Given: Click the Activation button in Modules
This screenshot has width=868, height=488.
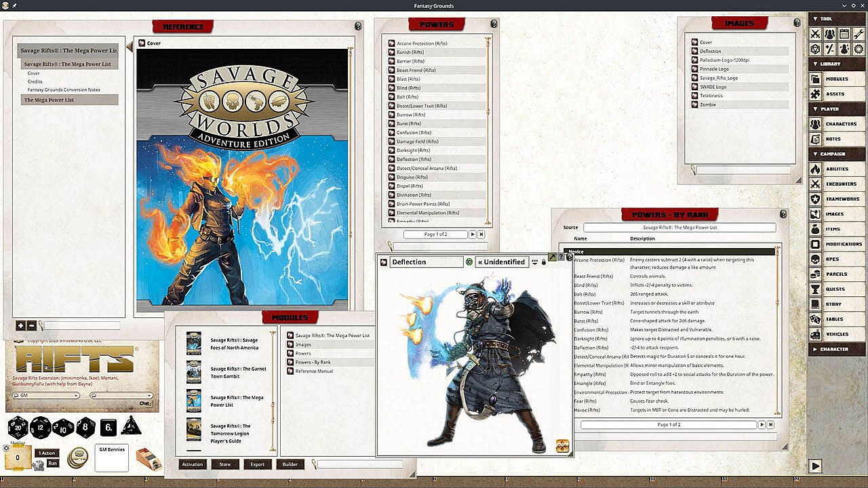Looking at the screenshot, I should pyautogui.click(x=193, y=464).
